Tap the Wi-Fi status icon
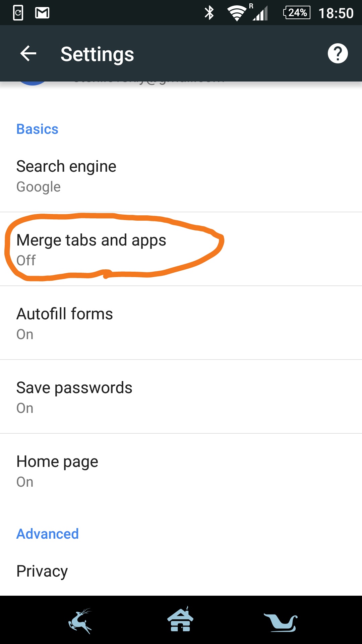Viewport: 362px width, 644px height. coord(237,13)
